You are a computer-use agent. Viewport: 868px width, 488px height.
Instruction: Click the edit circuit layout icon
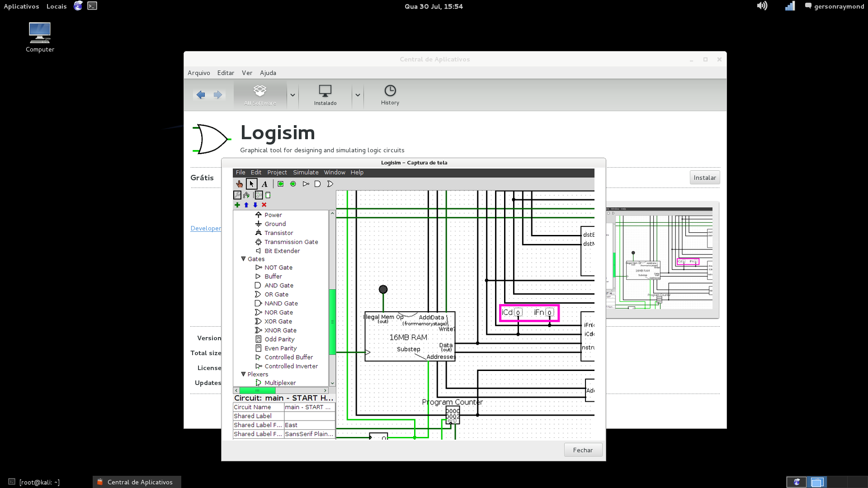coord(259,195)
